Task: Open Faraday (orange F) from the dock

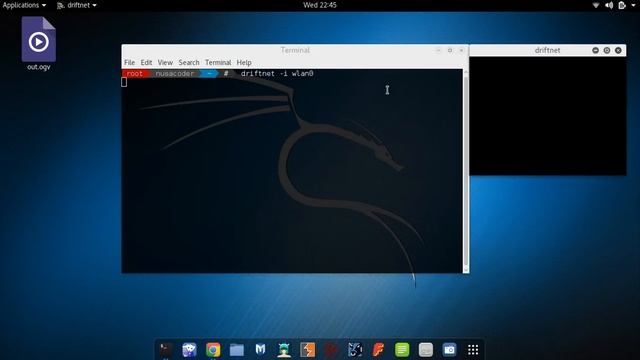Action: pos(378,350)
